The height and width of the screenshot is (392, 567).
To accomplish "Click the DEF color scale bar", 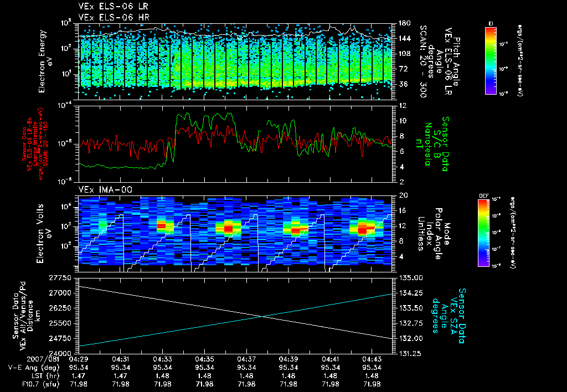I will coord(484,233).
